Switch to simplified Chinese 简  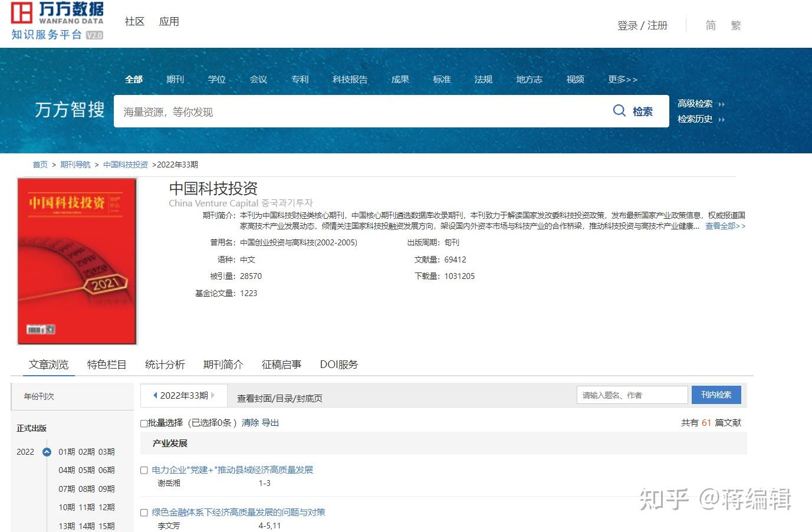(711, 25)
